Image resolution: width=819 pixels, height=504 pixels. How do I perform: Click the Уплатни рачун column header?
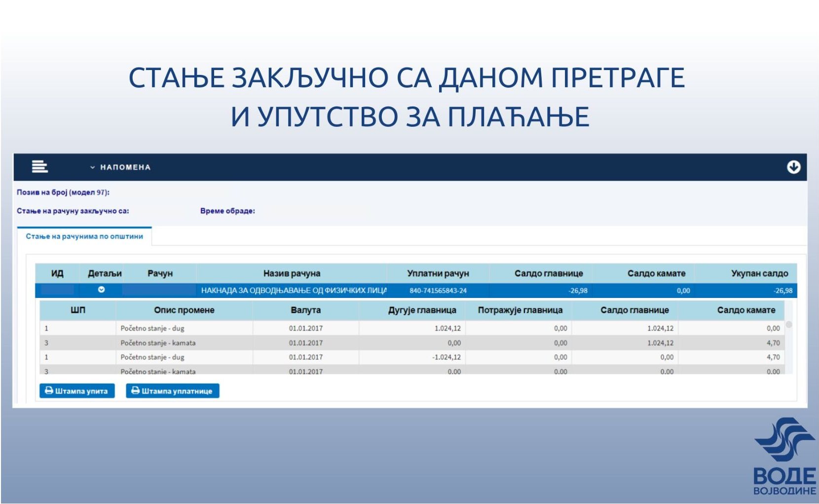tap(438, 273)
